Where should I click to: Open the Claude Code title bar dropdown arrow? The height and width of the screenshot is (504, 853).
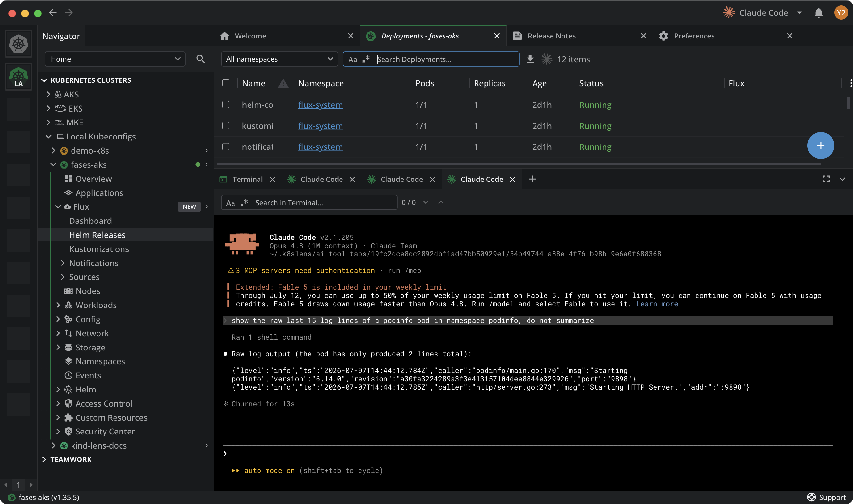click(x=799, y=13)
